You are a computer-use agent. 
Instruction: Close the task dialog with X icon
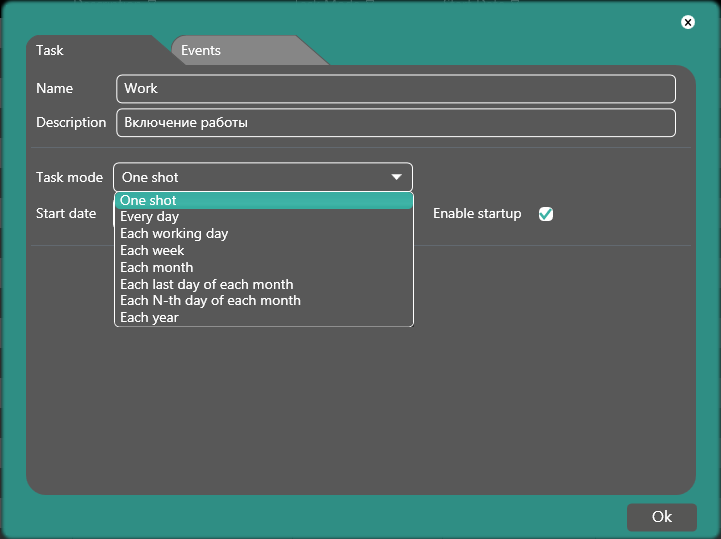click(687, 22)
